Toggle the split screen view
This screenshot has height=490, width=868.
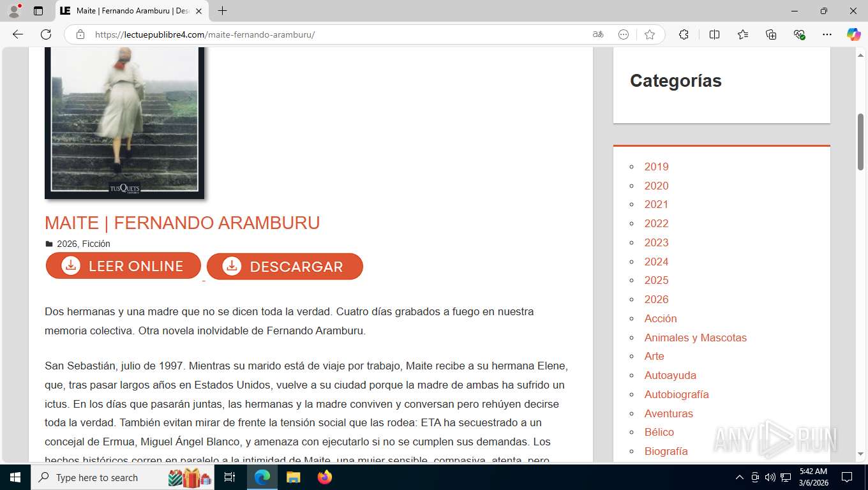pyautogui.click(x=714, y=34)
